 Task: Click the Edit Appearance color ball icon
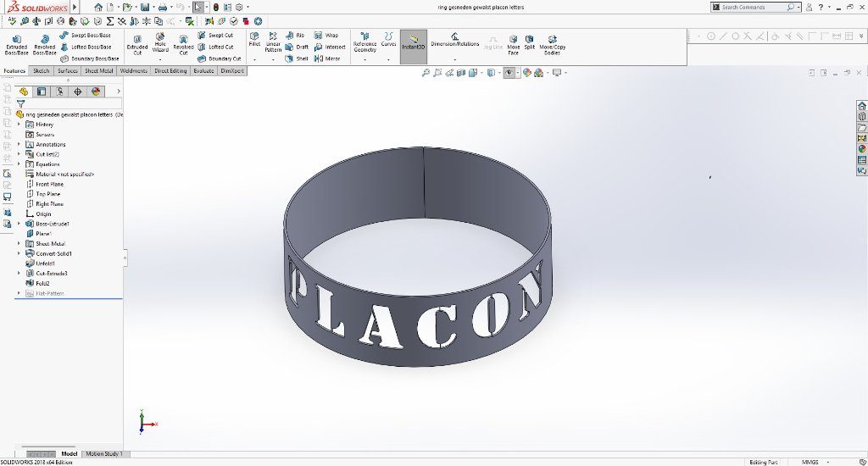[x=527, y=73]
